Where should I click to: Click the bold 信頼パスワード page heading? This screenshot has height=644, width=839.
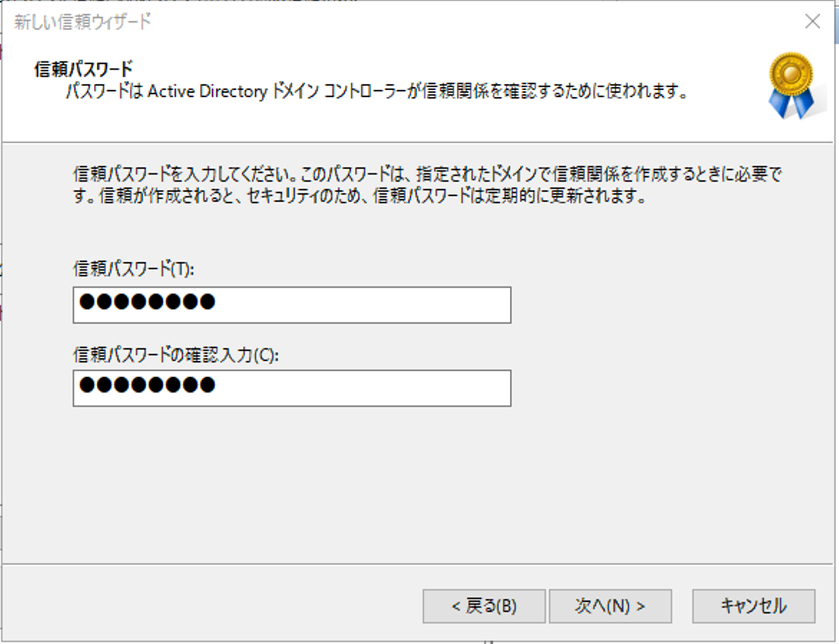click(x=83, y=69)
